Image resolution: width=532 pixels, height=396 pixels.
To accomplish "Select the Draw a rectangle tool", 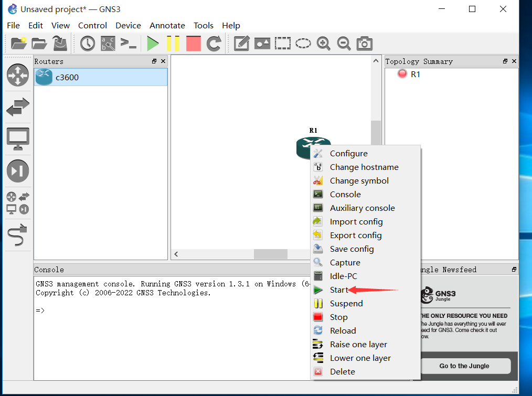I will pyautogui.click(x=283, y=44).
